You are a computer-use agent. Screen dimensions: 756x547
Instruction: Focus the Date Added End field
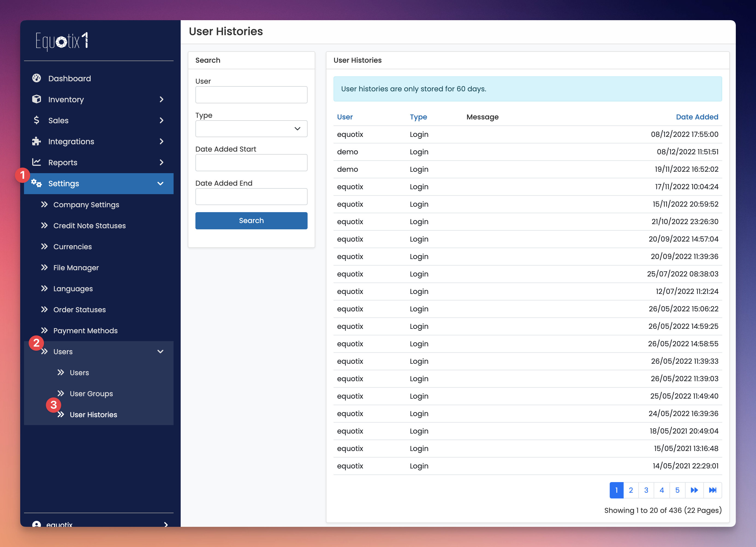[251, 197]
